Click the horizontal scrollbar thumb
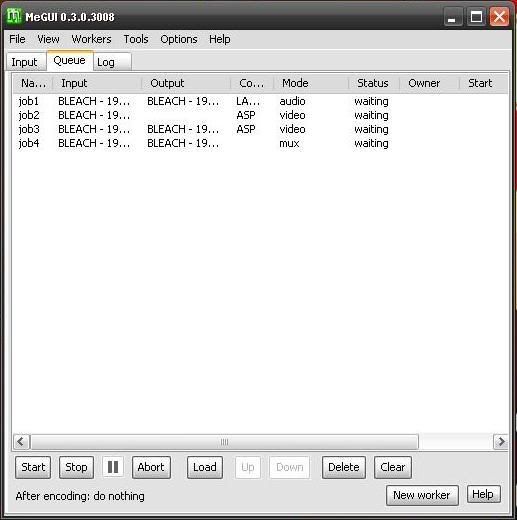This screenshot has height=520, width=517. pyautogui.click(x=224, y=442)
